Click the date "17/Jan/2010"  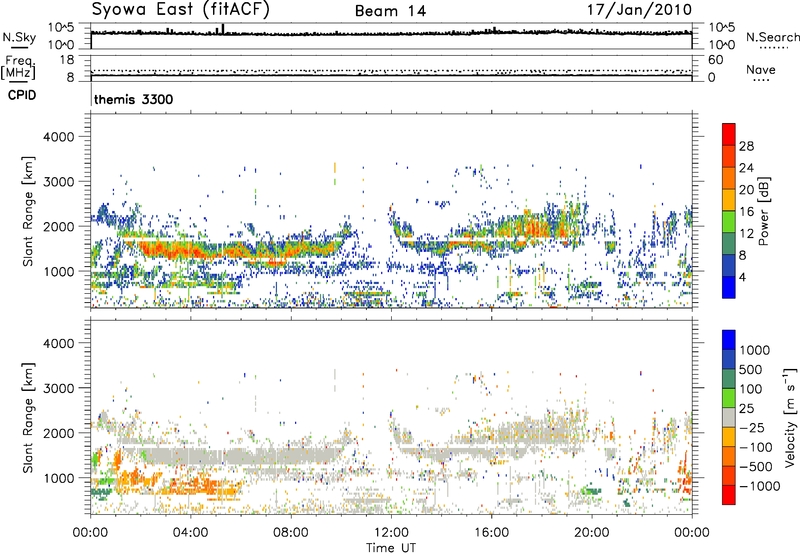click(640, 9)
